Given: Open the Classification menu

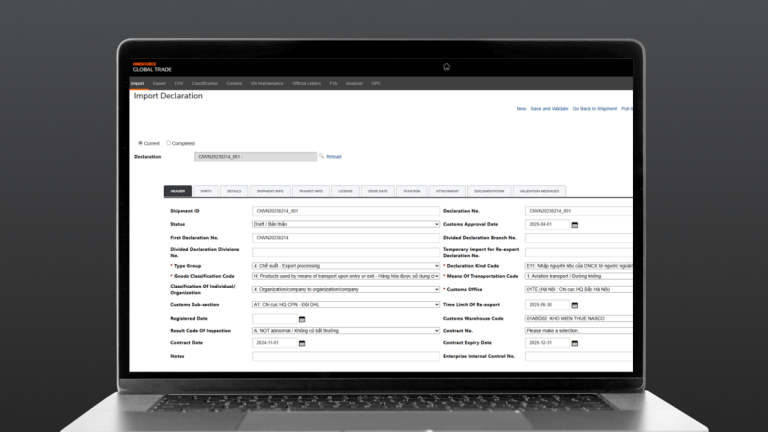Looking at the screenshot, I should 204,83.
